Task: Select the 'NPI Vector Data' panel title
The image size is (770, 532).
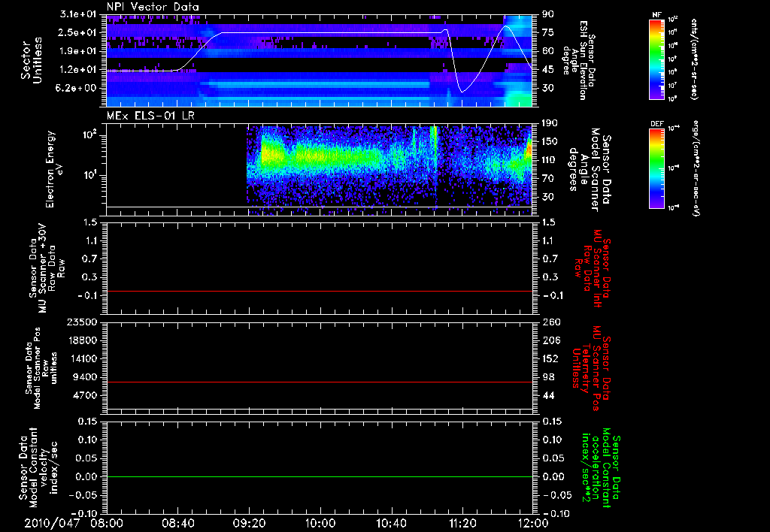Action: [153, 7]
